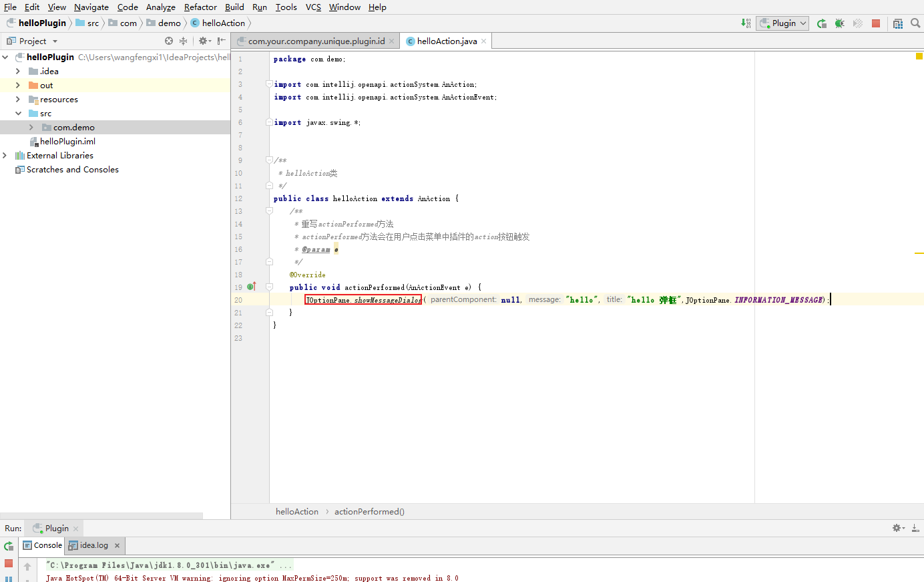924x582 pixels.
Task: Click the pause output icon in Run panel
Action: click(9, 579)
